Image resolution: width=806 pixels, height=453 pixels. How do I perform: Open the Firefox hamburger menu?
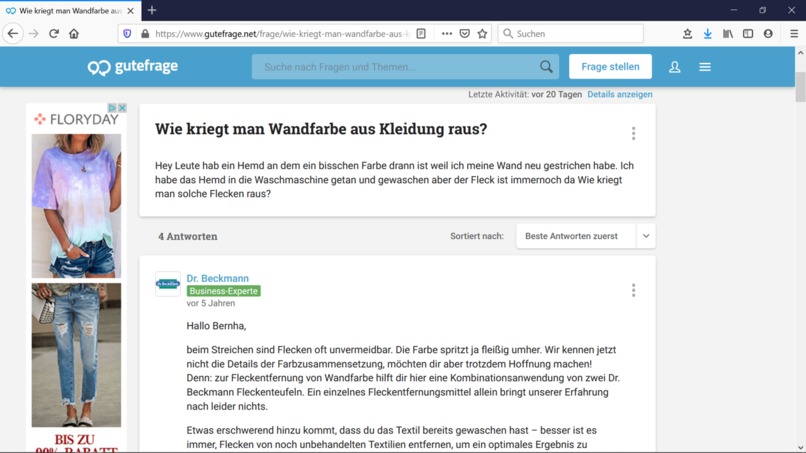coord(794,34)
